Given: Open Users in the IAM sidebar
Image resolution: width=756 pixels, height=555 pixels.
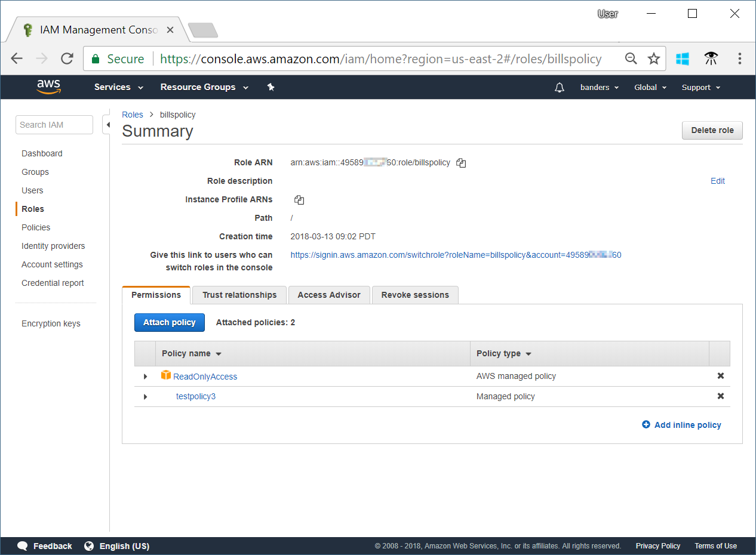Looking at the screenshot, I should tap(32, 190).
